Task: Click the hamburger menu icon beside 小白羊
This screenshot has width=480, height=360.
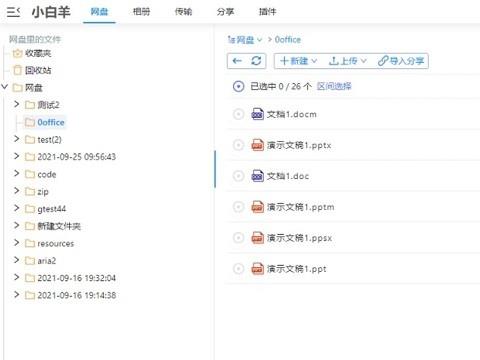Action: [x=13, y=12]
